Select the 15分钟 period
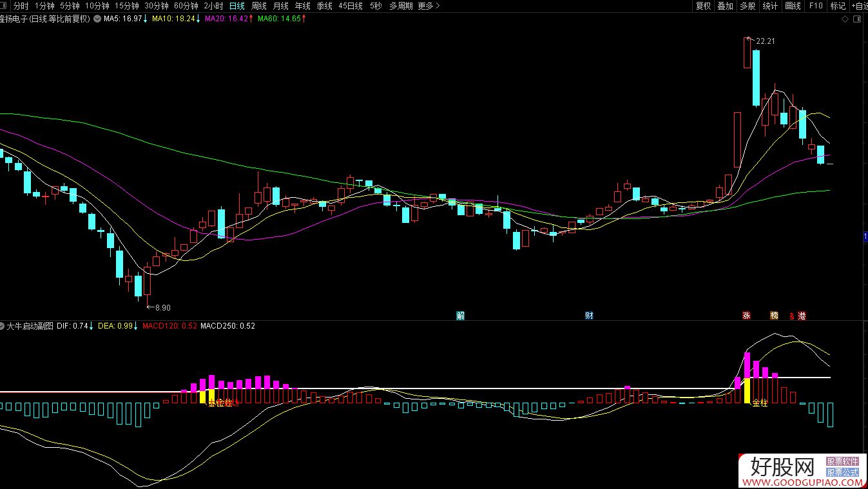This screenshot has height=489, width=868. (126, 6)
